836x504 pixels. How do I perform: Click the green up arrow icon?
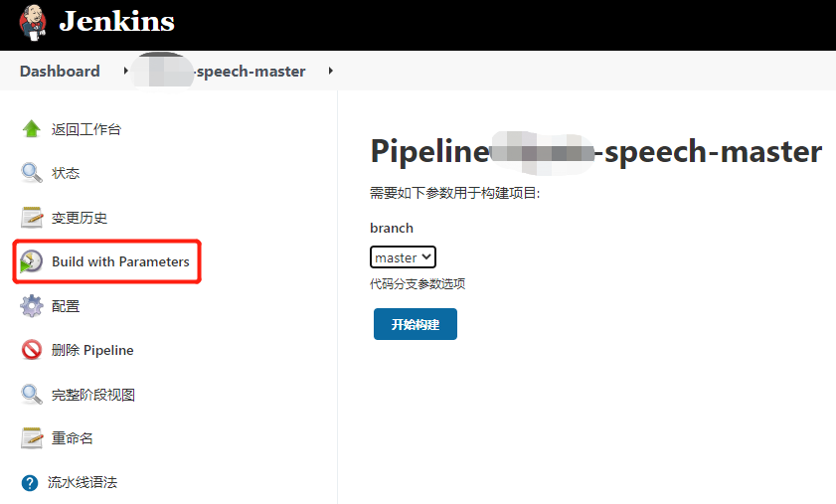32,129
